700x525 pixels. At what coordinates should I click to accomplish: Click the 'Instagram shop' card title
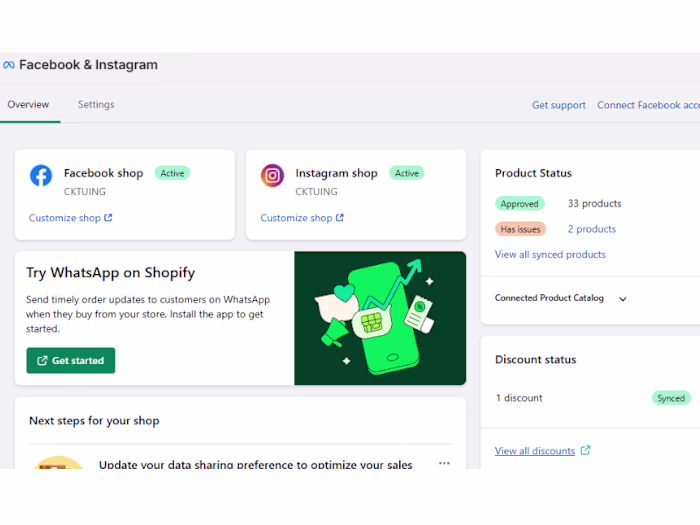pos(337,173)
